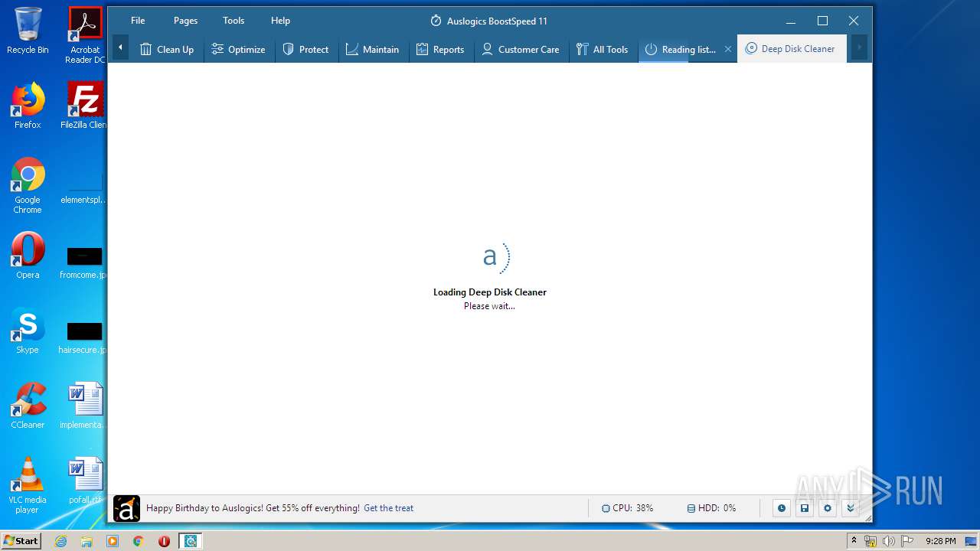Minimize the BoostSpeed window

click(x=791, y=21)
